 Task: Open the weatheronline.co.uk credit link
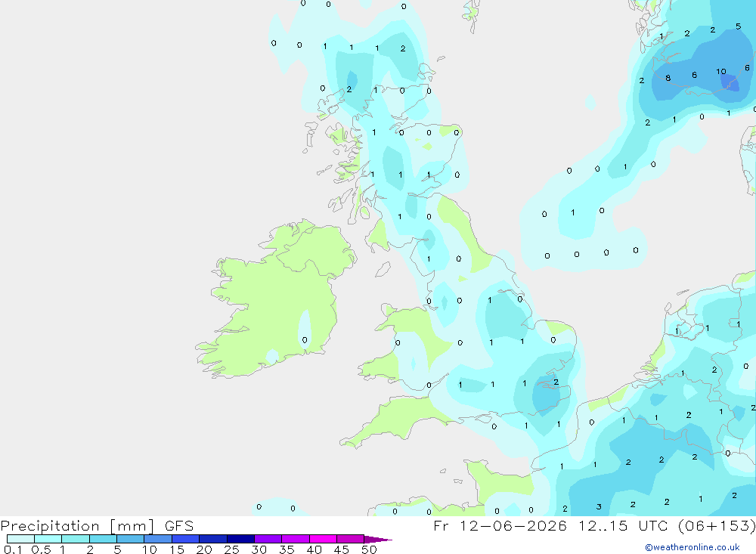point(692,547)
